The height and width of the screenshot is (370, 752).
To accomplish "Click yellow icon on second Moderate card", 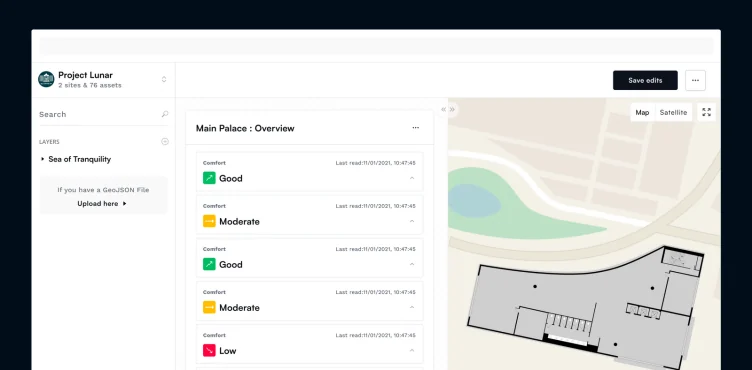I will pyautogui.click(x=209, y=308).
